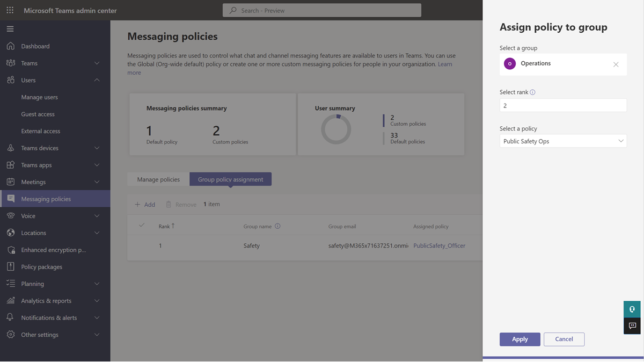Click the Select rank info icon
Screen dimensions: 644x362
(x=532, y=92)
